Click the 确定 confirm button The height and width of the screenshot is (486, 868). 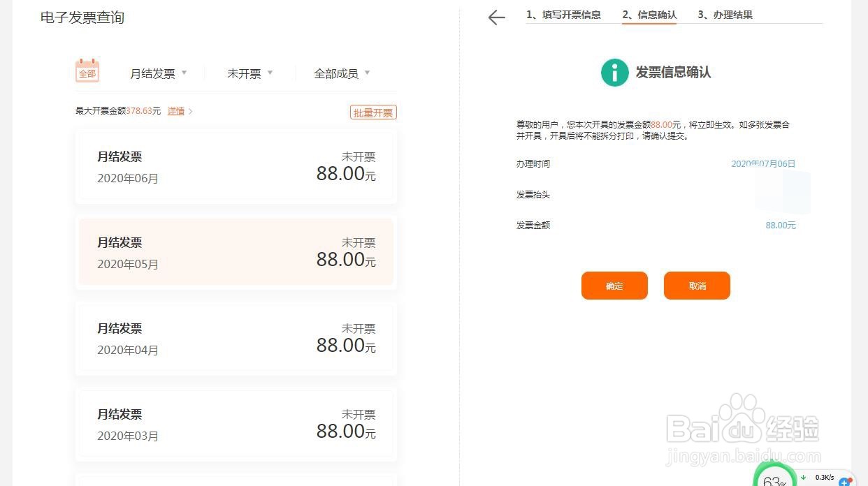614,286
